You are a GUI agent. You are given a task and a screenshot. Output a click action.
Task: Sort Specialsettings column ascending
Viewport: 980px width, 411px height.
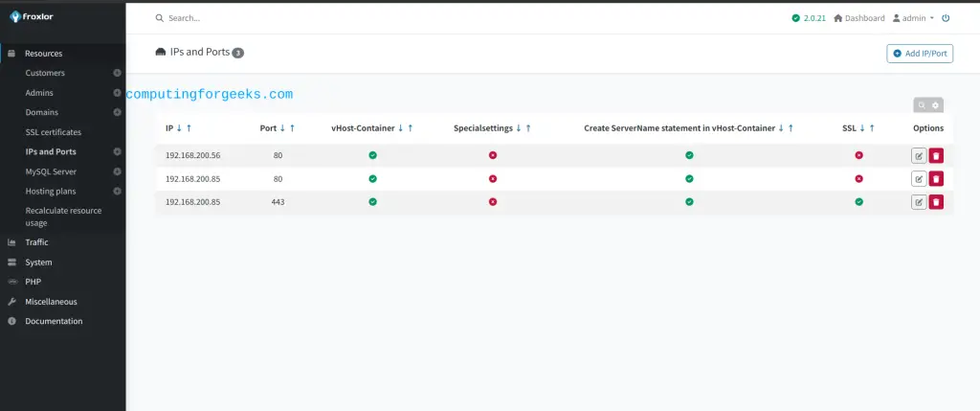pyautogui.click(x=528, y=127)
